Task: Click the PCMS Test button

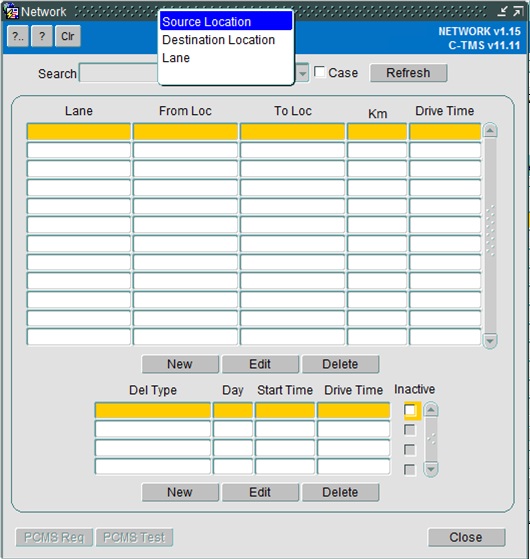Action: pyautogui.click(x=134, y=537)
